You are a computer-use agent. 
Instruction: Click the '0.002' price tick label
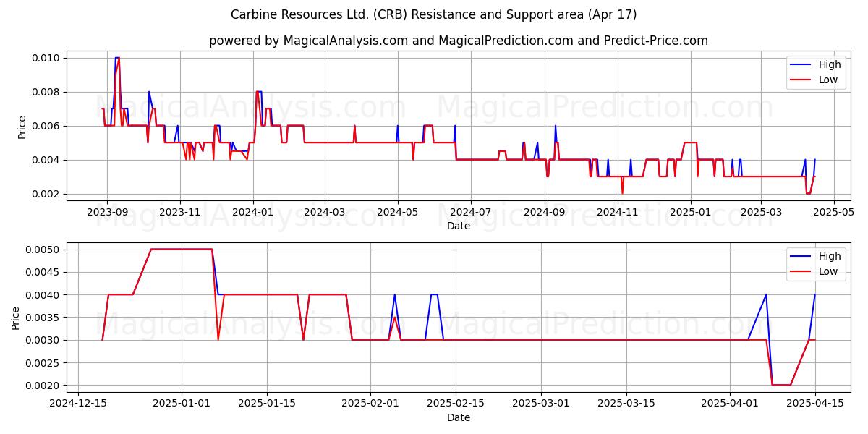46,194
